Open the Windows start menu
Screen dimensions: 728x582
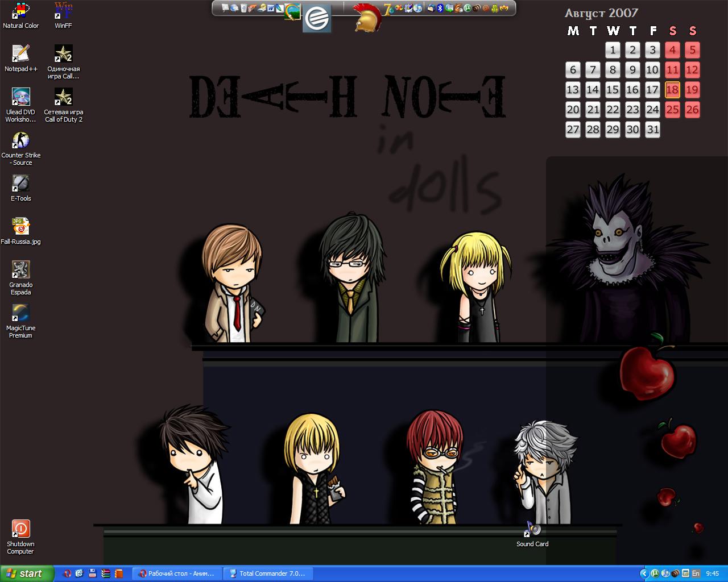pyautogui.click(x=27, y=573)
